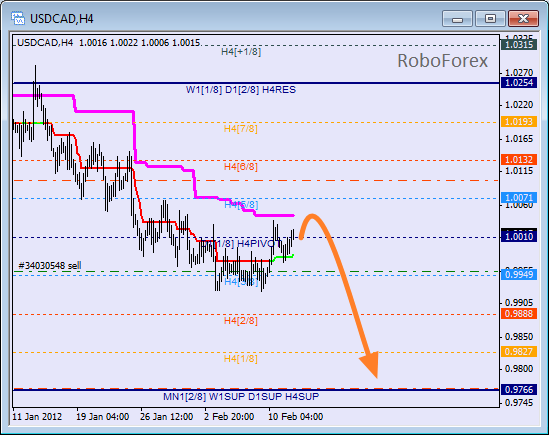The width and height of the screenshot is (549, 435).
Task: Close the USDCAD,H4 chart window
Action: [523, 19]
